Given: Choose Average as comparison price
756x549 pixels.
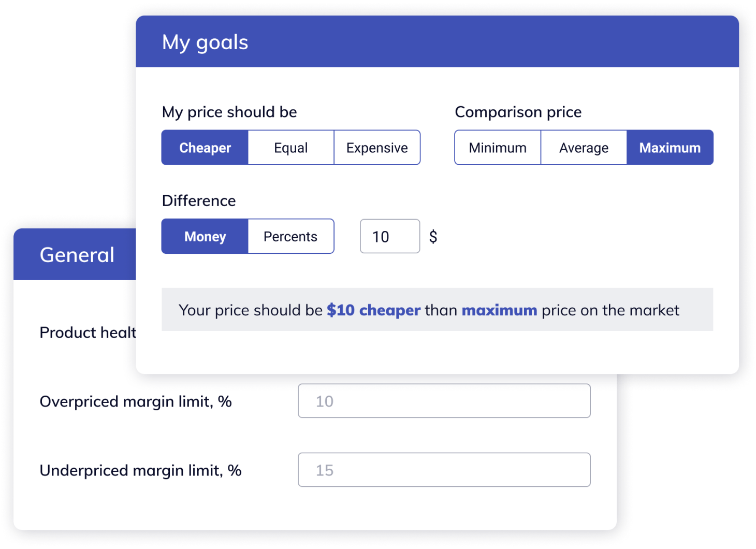Looking at the screenshot, I should (584, 148).
